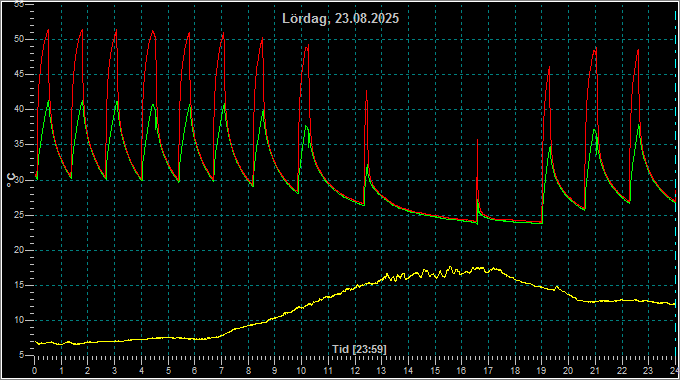Click hour 12 on the time axis
Image resolution: width=680 pixels, height=380 pixels.
point(355,371)
